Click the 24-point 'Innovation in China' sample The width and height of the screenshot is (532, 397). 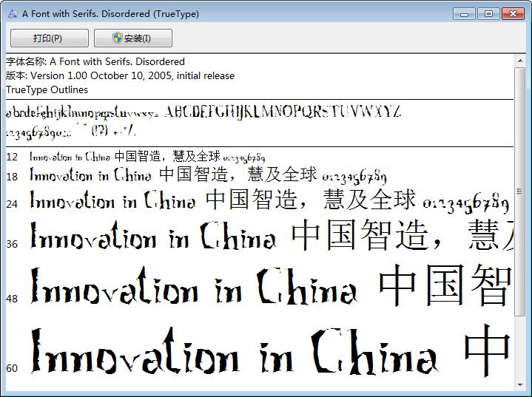(112, 200)
